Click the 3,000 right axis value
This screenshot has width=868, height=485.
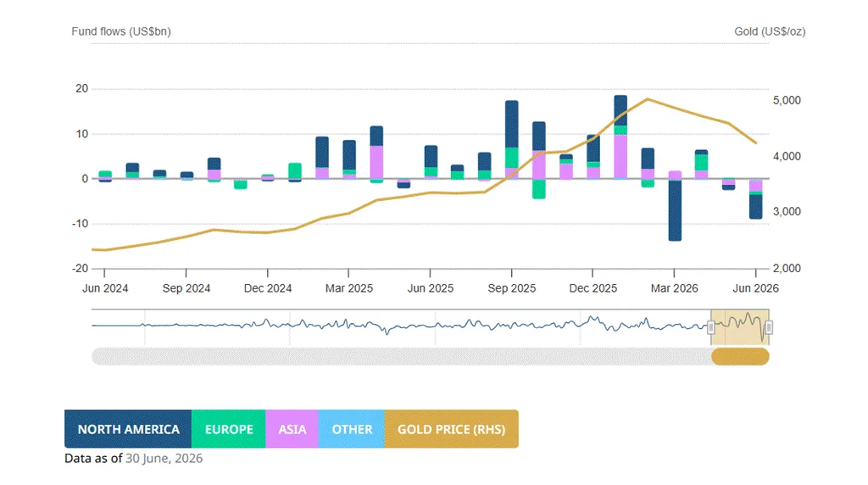787,211
